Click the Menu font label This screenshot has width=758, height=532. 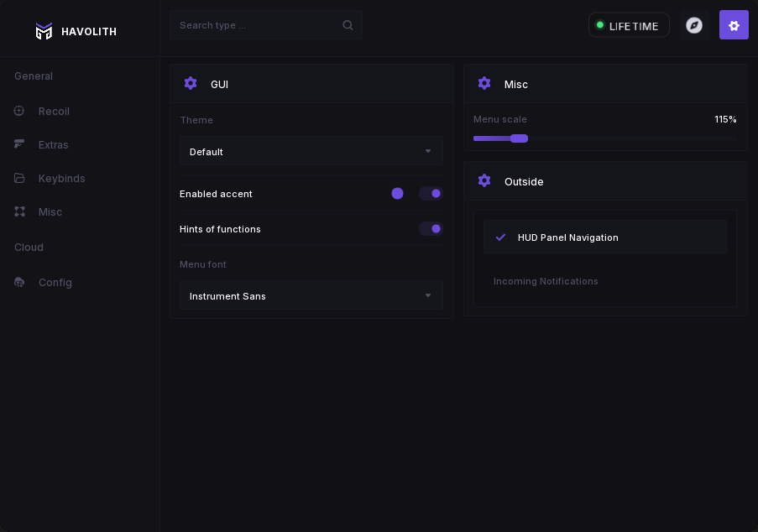pos(202,264)
